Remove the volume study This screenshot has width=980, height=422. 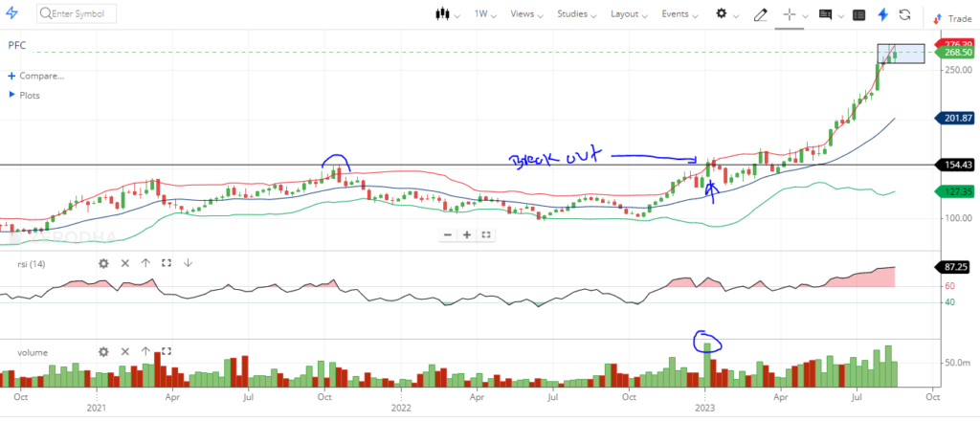pyautogui.click(x=125, y=351)
